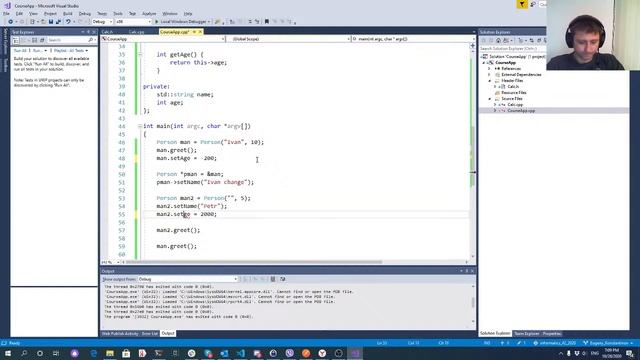This screenshot has width=640, height=360.
Task: Click the Undo arrow in the toolbar
Action: pos(68,22)
